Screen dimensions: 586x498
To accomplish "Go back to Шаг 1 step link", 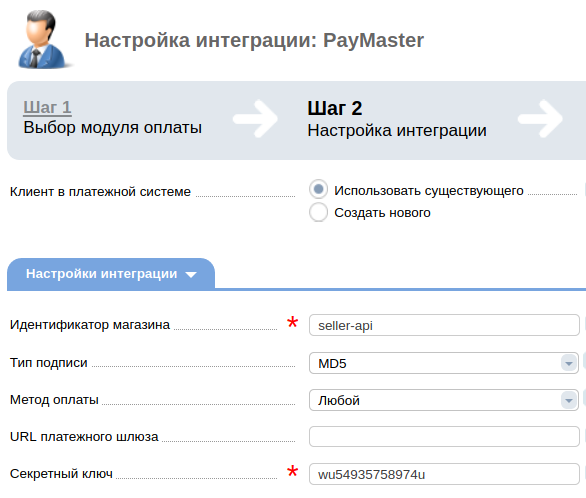I will tap(47, 107).
